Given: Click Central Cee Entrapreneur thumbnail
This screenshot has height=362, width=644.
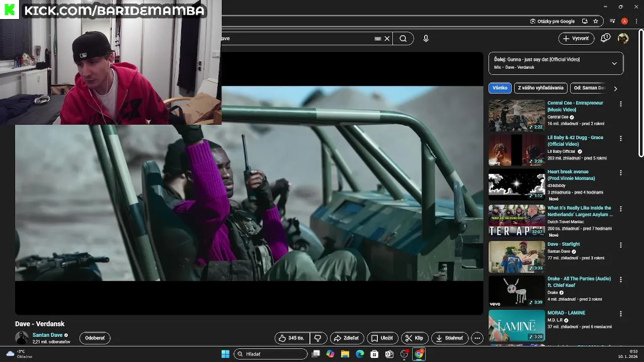Looking at the screenshot, I should click(x=517, y=115).
